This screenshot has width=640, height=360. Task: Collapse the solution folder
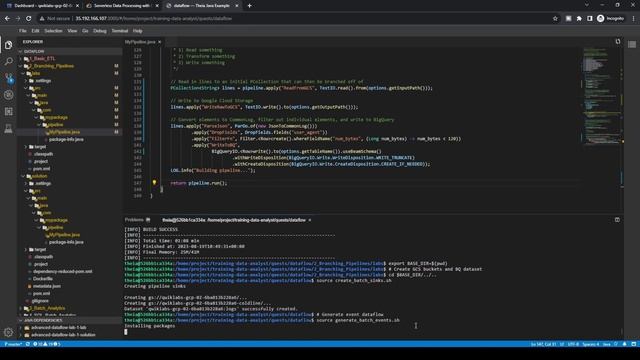pos(23,176)
